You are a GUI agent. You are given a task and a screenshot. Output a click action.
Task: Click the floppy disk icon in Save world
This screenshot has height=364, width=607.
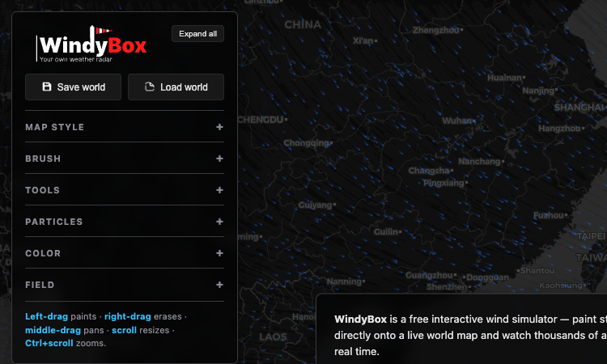(47, 87)
